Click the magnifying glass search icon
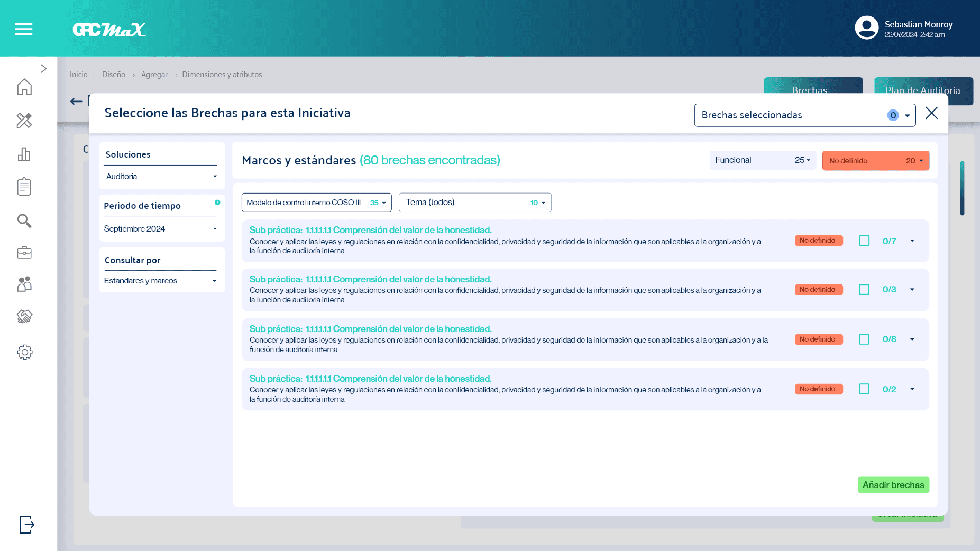This screenshot has height=551, width=980. [x=24, y=221]
